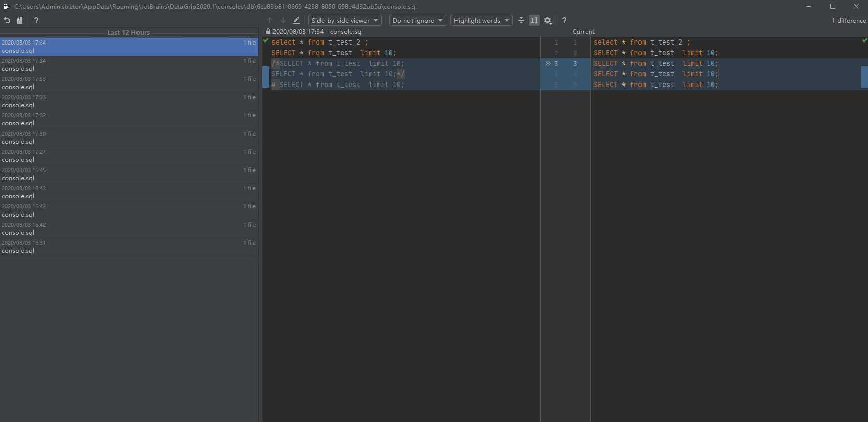
Task: Click the Revert icon in history toolbar
Action: coord(7,20)
